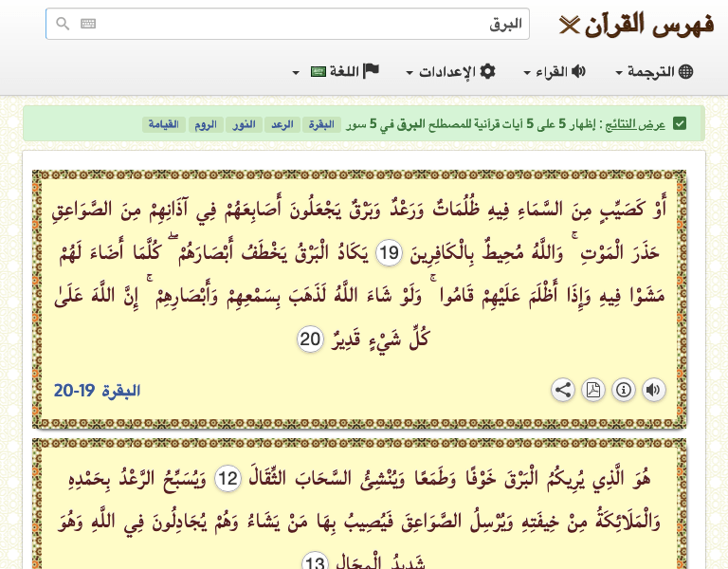
Task: Click the search field containing البرق
Action: click(287, 24)
